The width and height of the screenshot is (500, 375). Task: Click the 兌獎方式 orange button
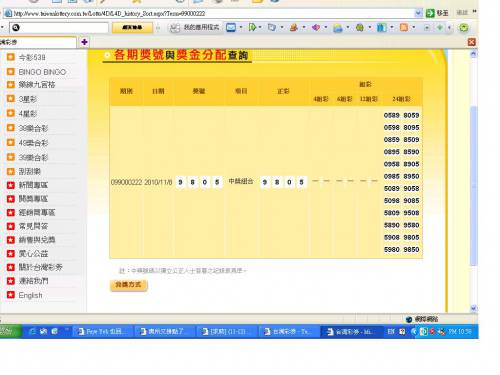[x=128, y=285]
